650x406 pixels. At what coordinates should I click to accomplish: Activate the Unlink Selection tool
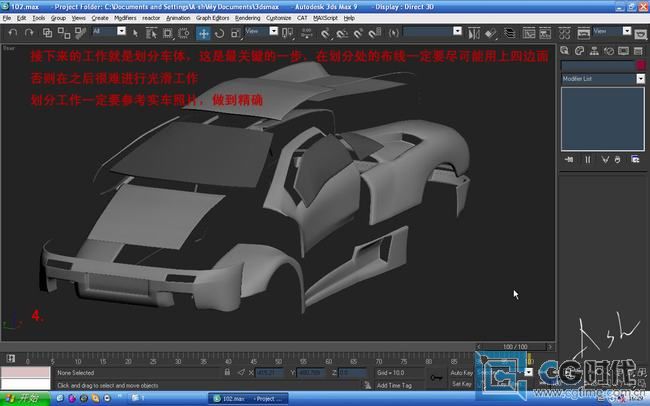coord(64,33)
